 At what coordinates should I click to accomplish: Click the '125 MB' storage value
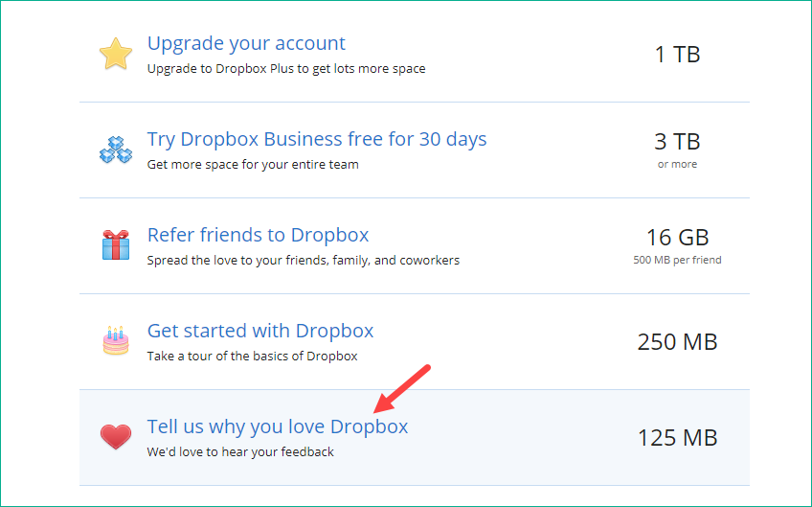(677, 438)
